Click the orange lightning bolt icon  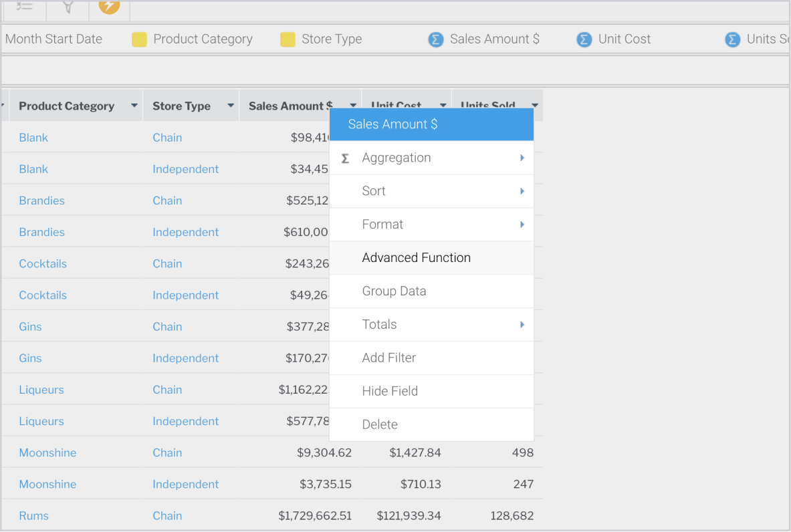(x=109, y=5)
